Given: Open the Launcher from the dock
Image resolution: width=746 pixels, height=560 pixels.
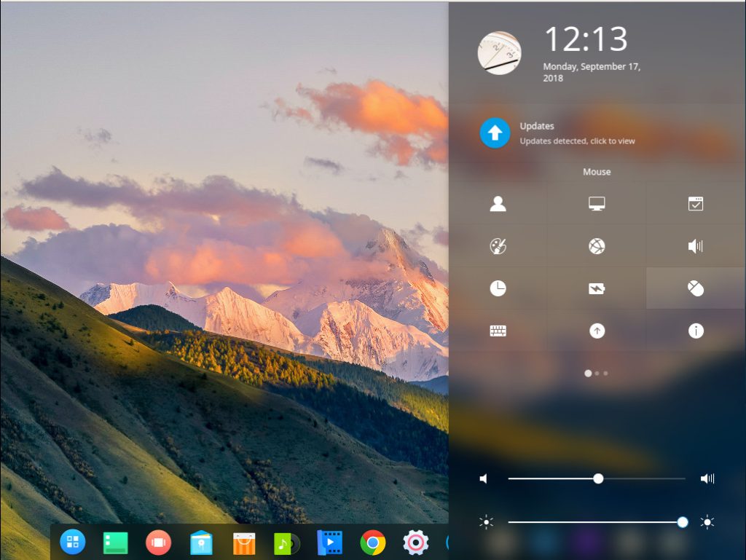Looking at the screenshot, I should click(x=73, y=542).
